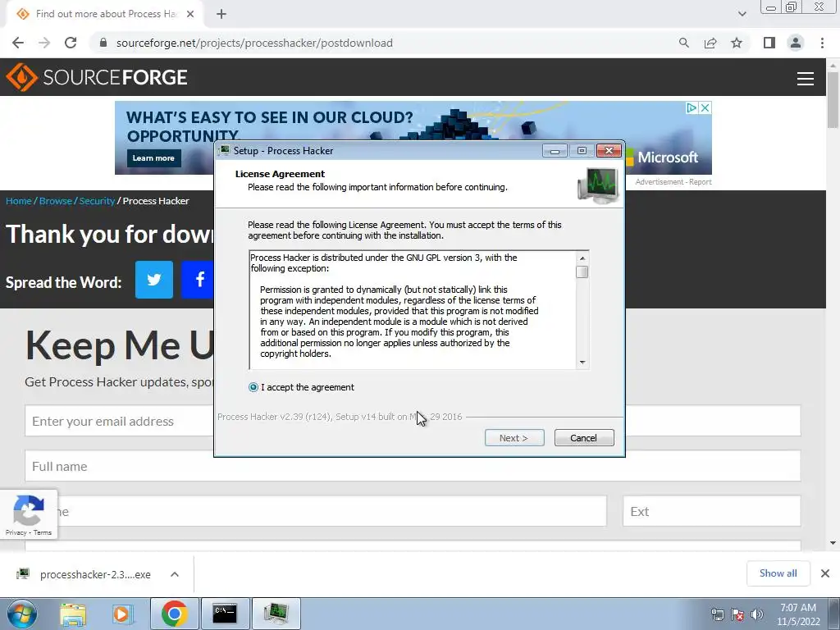Reload the SourceForge page
The image size is (840, 630).
tap(71, 43)
